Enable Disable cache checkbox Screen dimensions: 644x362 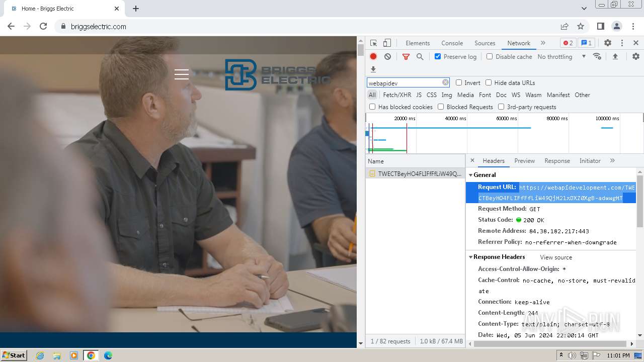[x=490, y=56]
